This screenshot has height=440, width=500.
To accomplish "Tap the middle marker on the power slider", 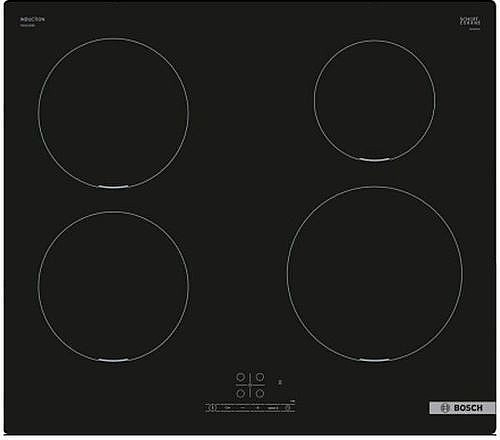I will [257, 408].
